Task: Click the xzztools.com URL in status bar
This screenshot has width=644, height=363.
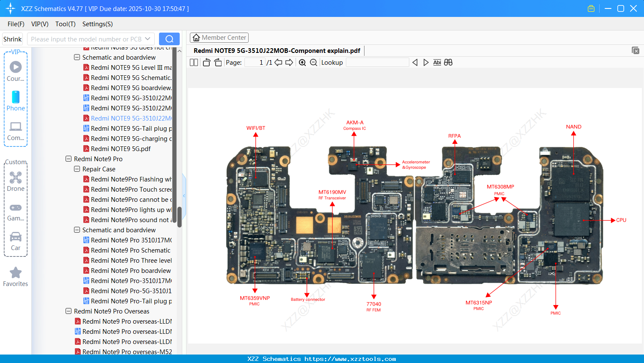Action: pyautogui.click(x=350, y=359)
